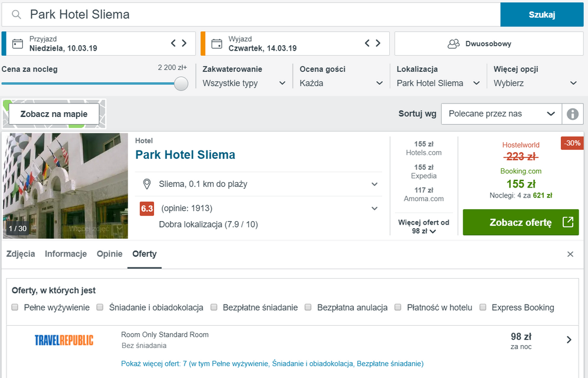
Task: Switch to Zdjęcia tab
Action: [x=21, y=254]
